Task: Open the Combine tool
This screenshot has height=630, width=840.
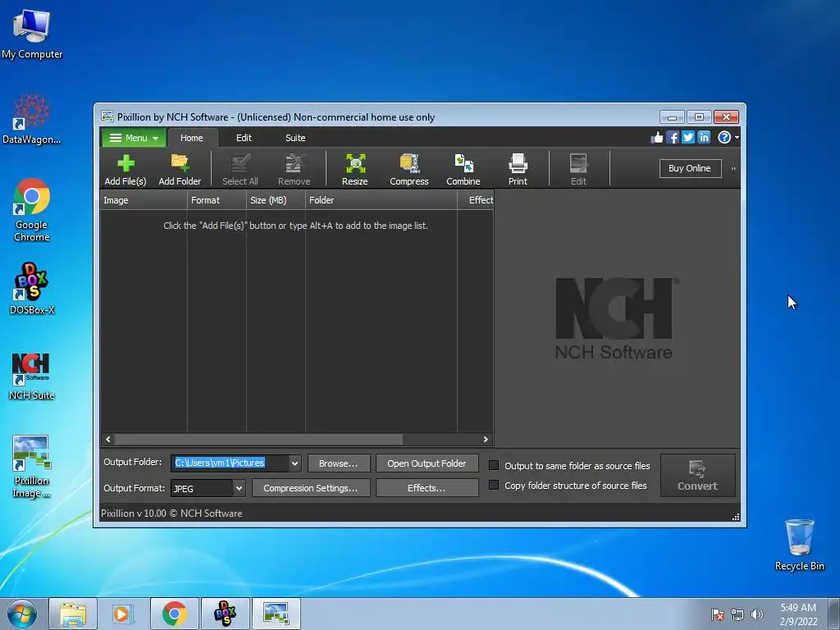Action: coord(463,169)
